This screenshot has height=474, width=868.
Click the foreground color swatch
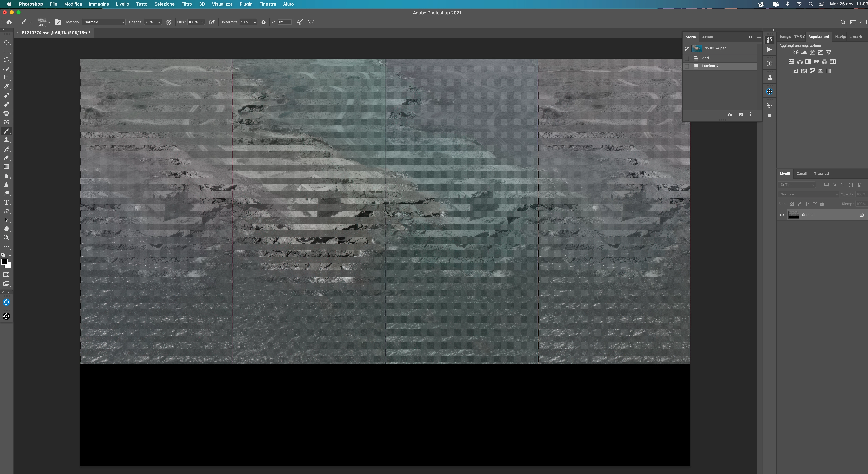coord(4,262)
